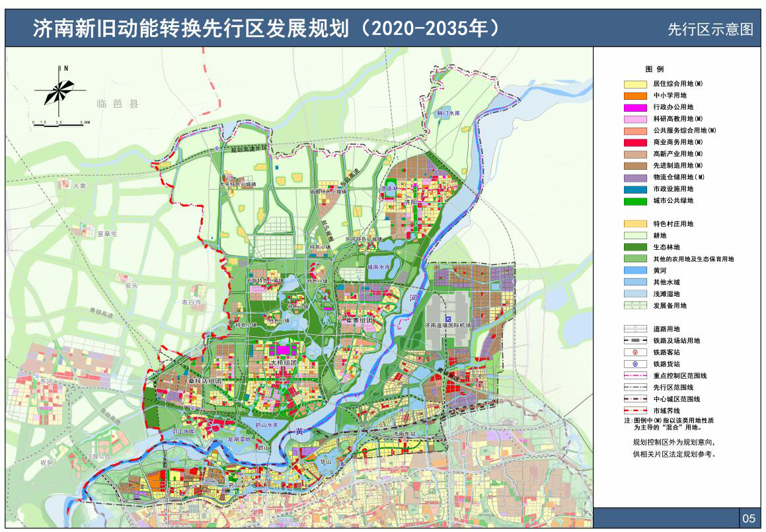The height and width of the screenshot is (532, 766).
Task: Select the 铁路货站 freight station symbol in legend
Action: click(x=635, y=364)
